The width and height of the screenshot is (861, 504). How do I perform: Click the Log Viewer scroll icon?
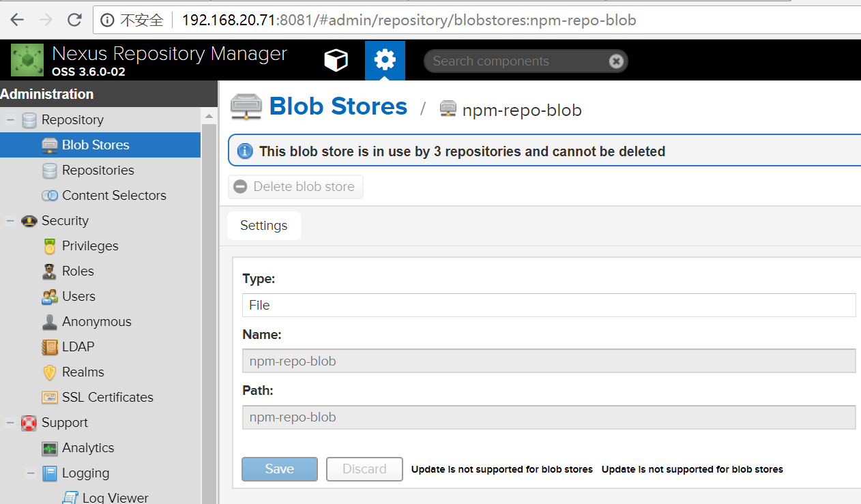[70, 498]
